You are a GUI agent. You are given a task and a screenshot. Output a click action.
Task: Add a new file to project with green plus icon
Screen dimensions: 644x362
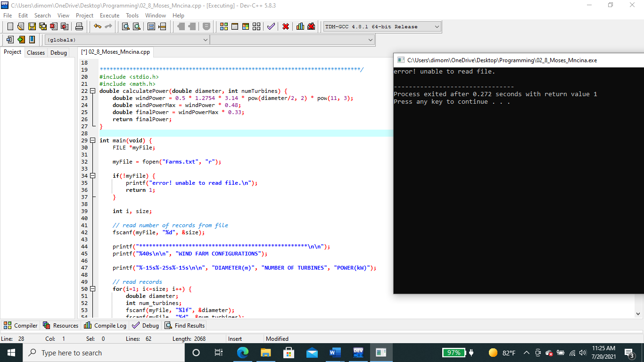coord(21,40)
